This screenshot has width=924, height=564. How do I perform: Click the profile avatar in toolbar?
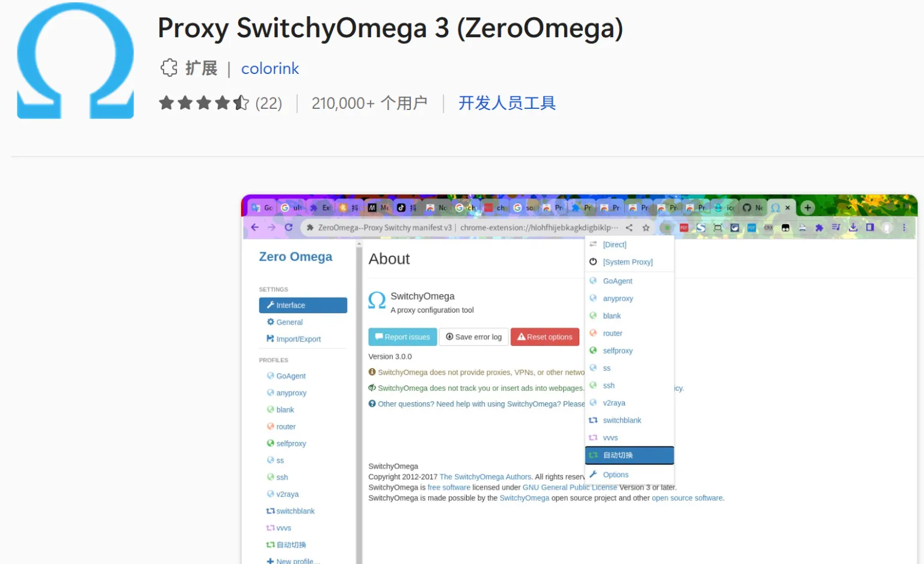click(887, 227)
